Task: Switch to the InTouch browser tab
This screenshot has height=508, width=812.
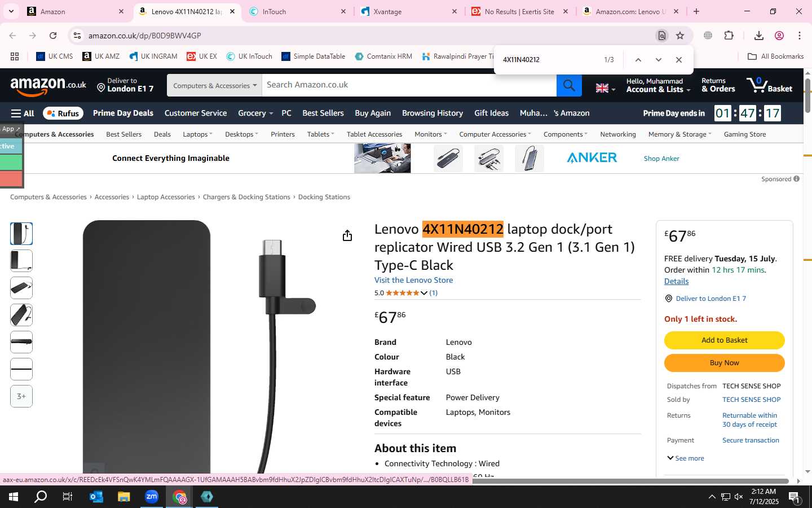Action: [299, 11]
